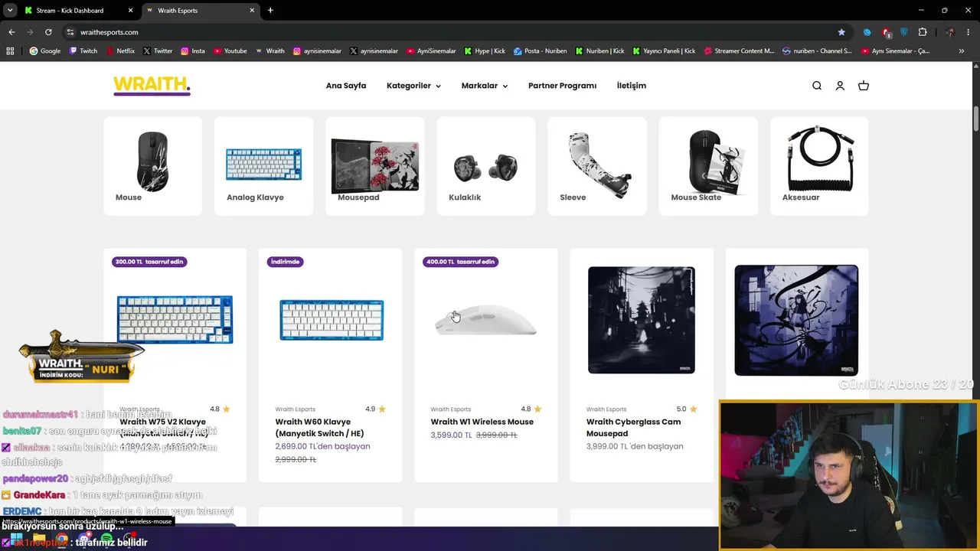Show hidden bookmarks via the overflow chevron
Viewport: 980px width, 551px height.
[x=962, y=51]
